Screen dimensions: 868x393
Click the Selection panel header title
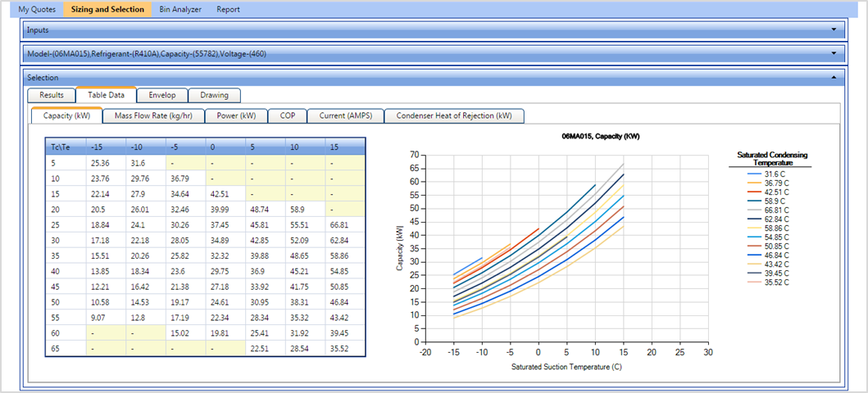(x=43, y=78)
